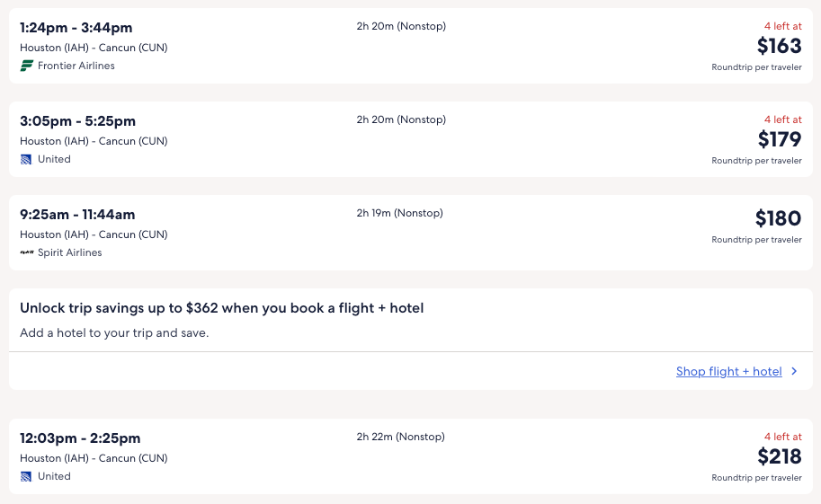
Task: Click 2h 20m (Nonstop) on the Frontier flight
Action: pos(401,26)
